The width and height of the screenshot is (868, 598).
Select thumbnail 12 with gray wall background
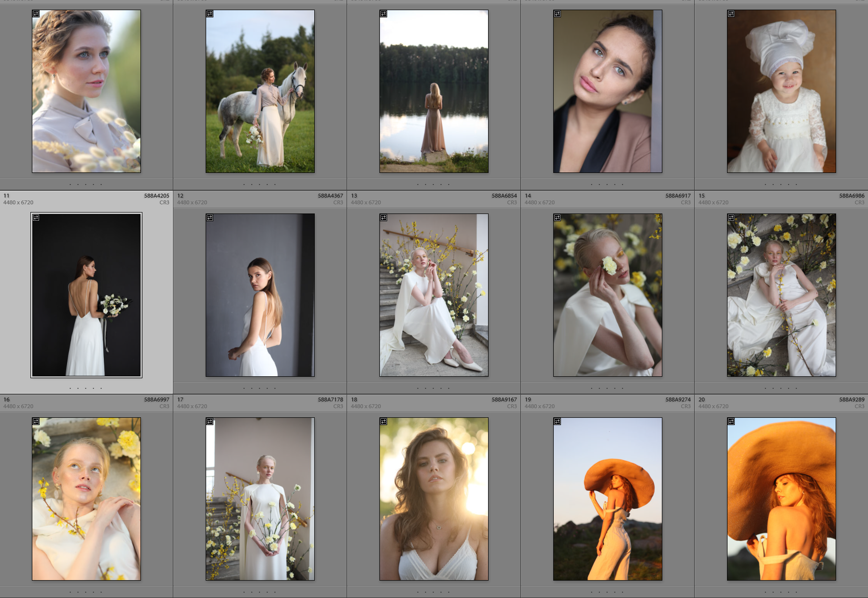(x=260, y=295)
